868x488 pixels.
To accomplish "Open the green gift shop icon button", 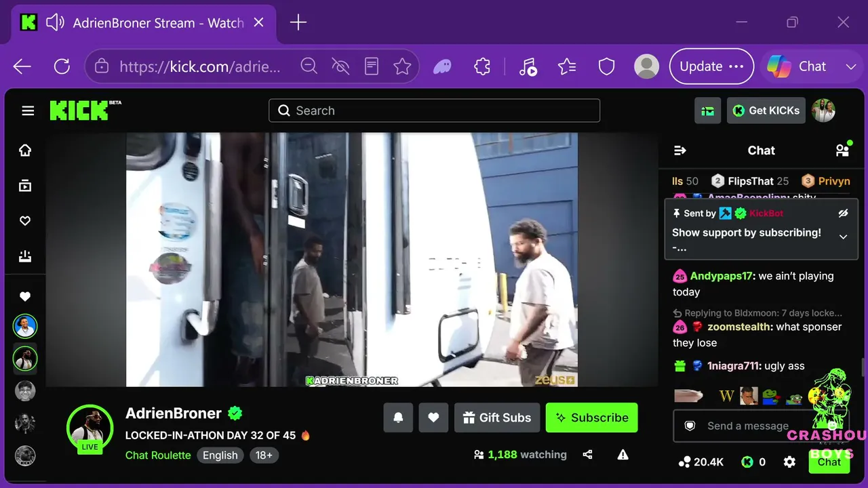I will [707, 110].
